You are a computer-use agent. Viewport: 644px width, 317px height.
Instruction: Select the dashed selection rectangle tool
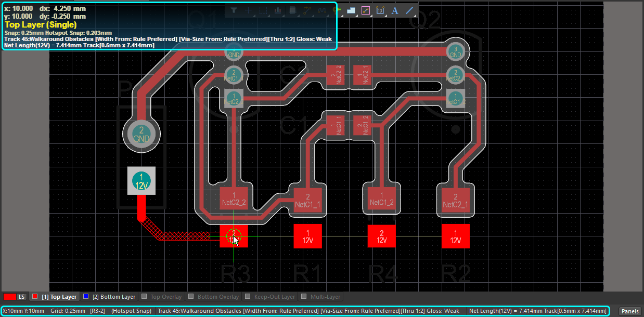(263, 10)
